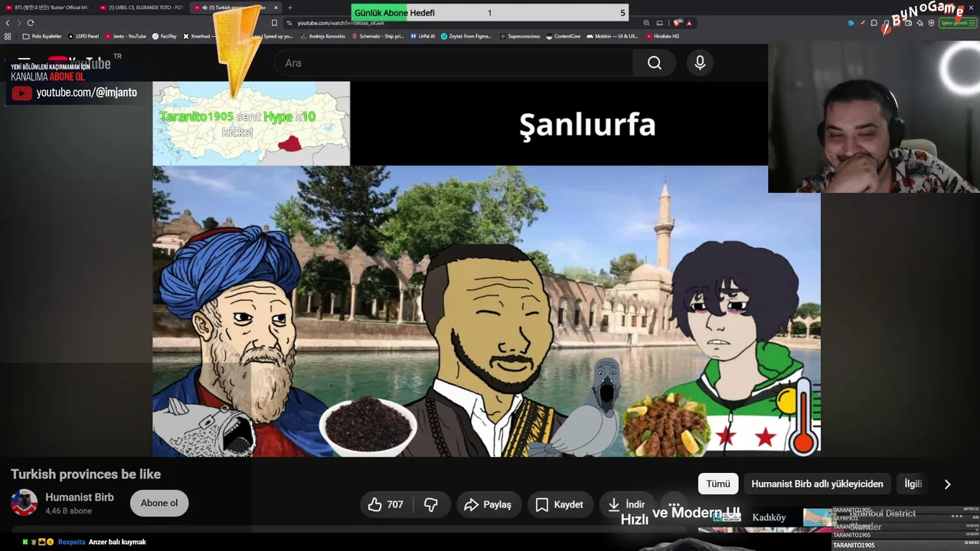The width and height of the screenshot is (980, 551).
Task: Open the 'FaciPay' bookmark
Action: [165, 36]
